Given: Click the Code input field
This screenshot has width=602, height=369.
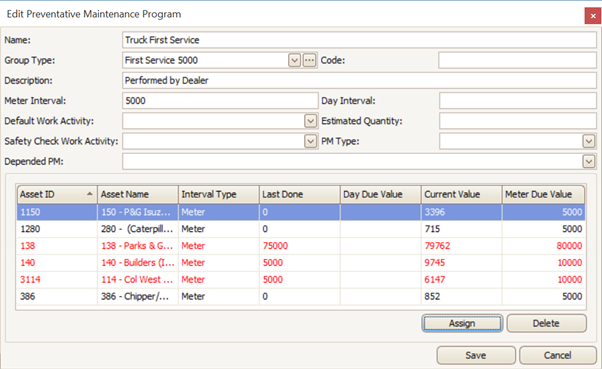Looking at the screenshot, I should pos(517,60).
